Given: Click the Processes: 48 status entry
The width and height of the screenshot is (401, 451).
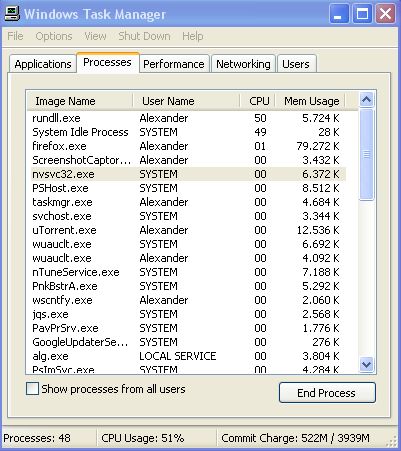Looking at the screenshot, I should coord(37,438).
